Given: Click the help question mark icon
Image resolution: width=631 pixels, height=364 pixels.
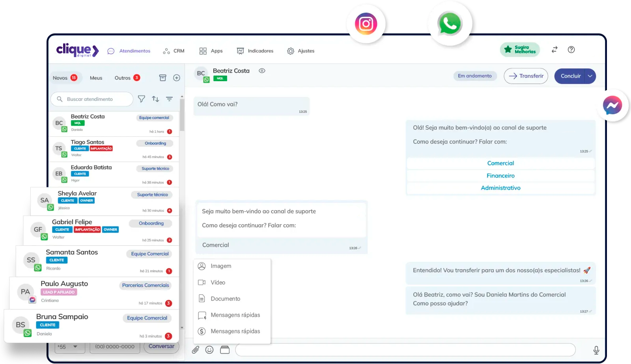Looking at the screenshot, I should click(571, 50).
